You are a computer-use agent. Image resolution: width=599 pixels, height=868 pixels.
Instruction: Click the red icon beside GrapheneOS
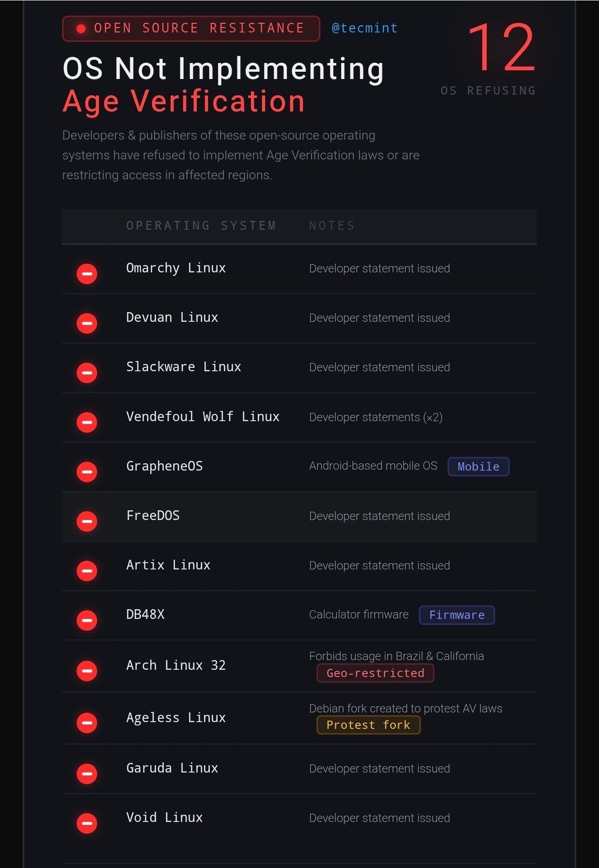87,472
